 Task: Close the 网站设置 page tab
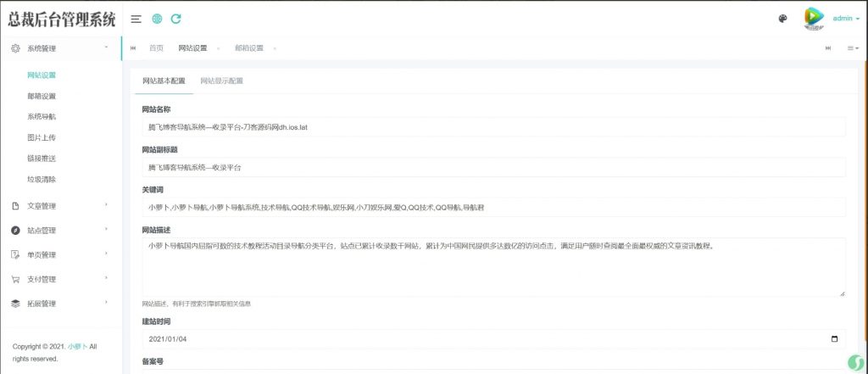[218, 48]
